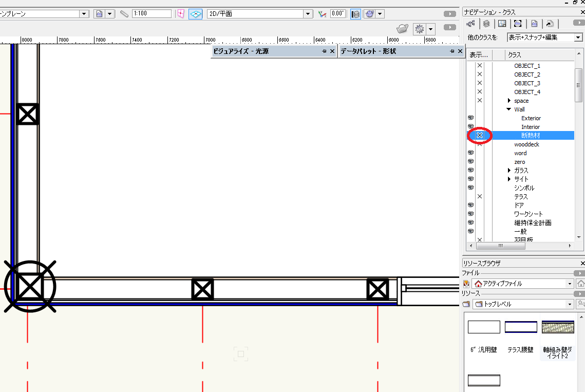Select the wooddeck class in list
Image resolution: width=585 pixels, height=392 pixels.
pos(526,144)
